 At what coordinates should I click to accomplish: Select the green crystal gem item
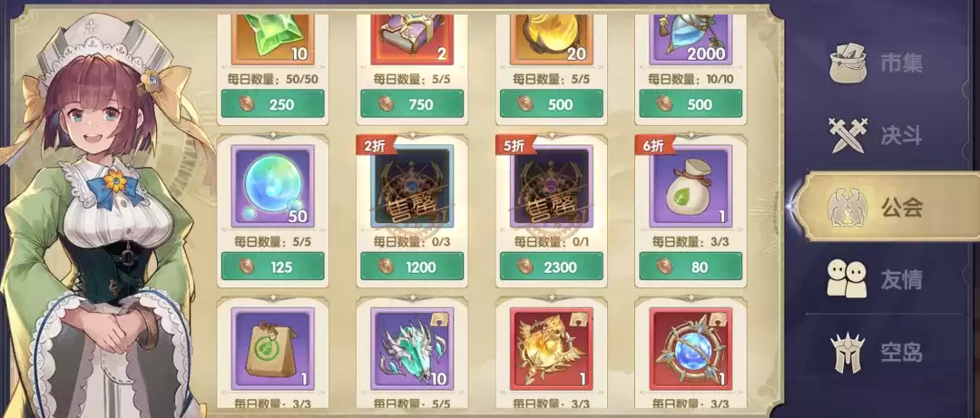click(272, 39)
